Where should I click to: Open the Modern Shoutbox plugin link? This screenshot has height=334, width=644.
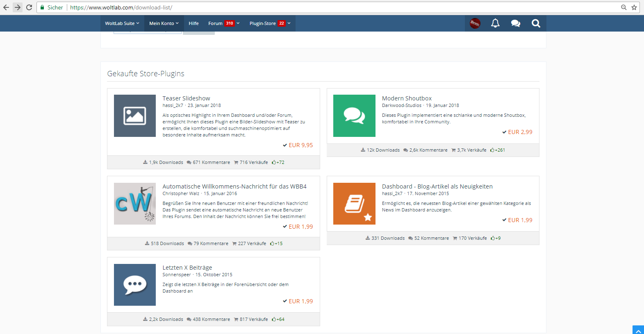[407, 98]
